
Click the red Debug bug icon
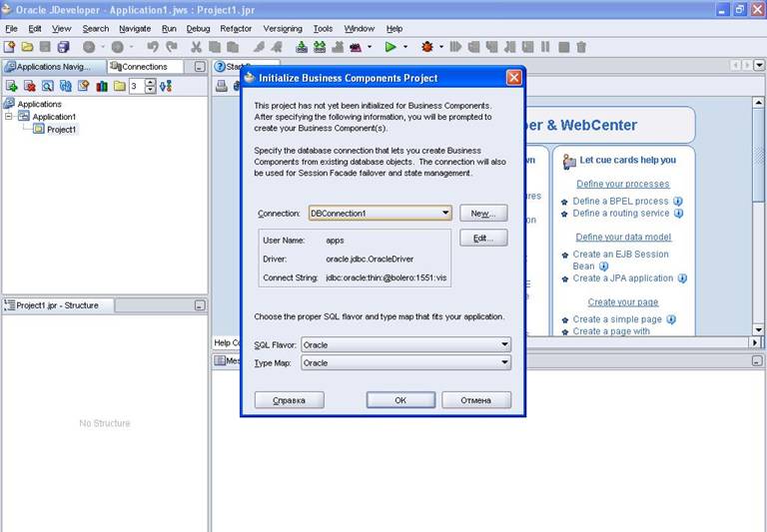tap(427, 47)
